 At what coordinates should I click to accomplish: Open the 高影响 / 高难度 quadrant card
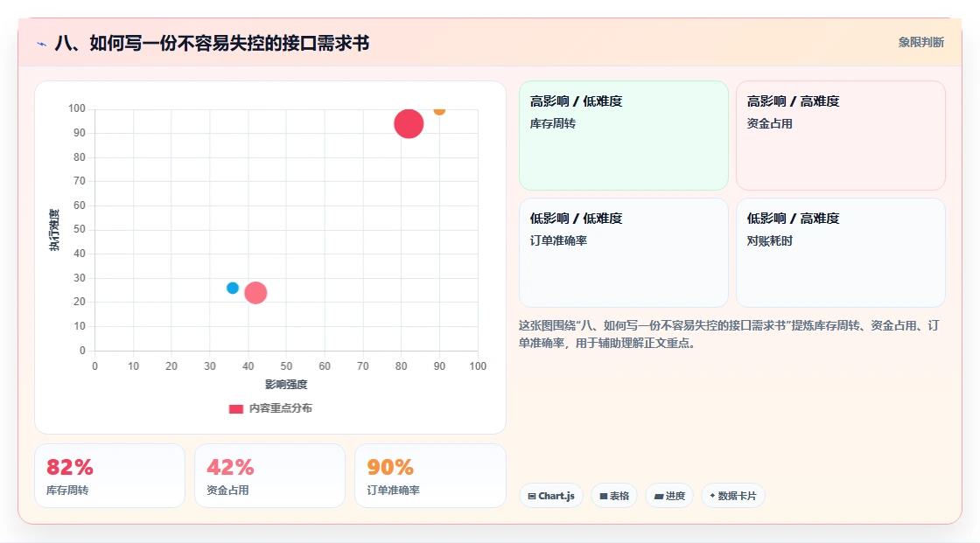841,136
